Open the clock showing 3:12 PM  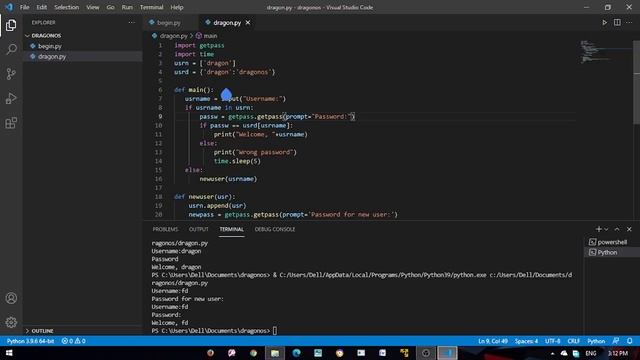point(618,353)
